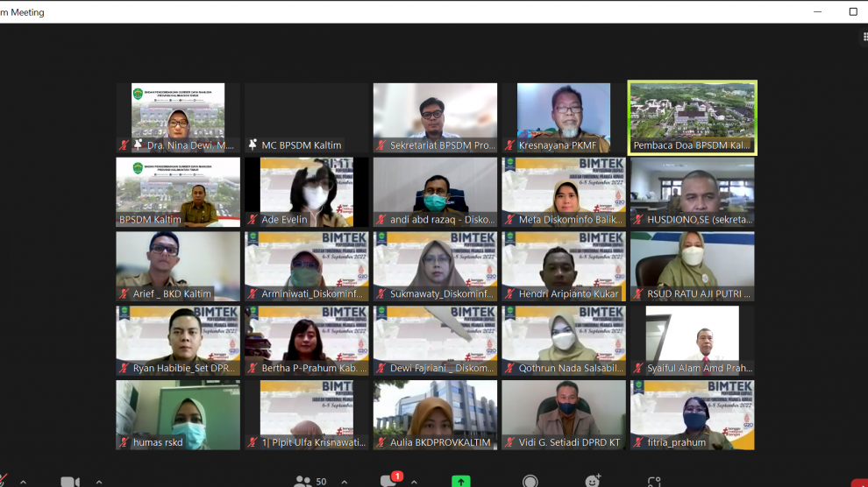Click muted mic icon on Dewi Fajriani tile
Image resolution: width=868 pixels, height=487 pixels.
381,368
